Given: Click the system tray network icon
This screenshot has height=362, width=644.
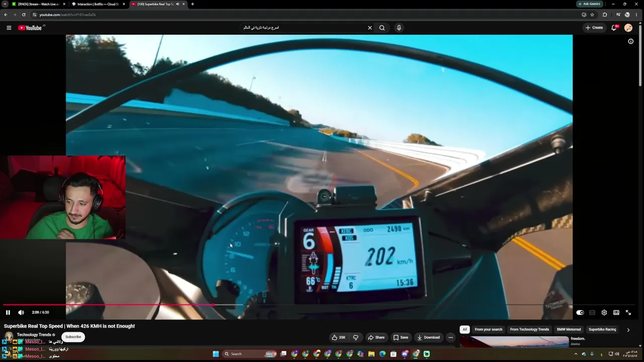Looking at the screenshot, I should [611, 354].
